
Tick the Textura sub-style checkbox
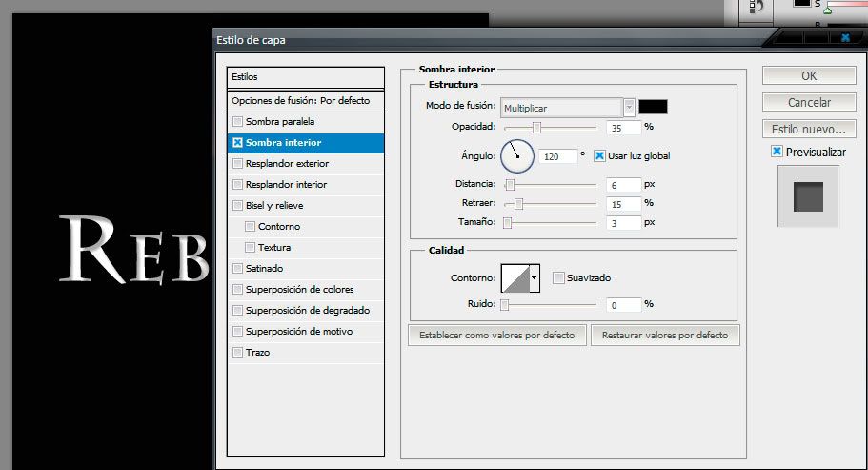pyautogui.click(x=250, y=248)
